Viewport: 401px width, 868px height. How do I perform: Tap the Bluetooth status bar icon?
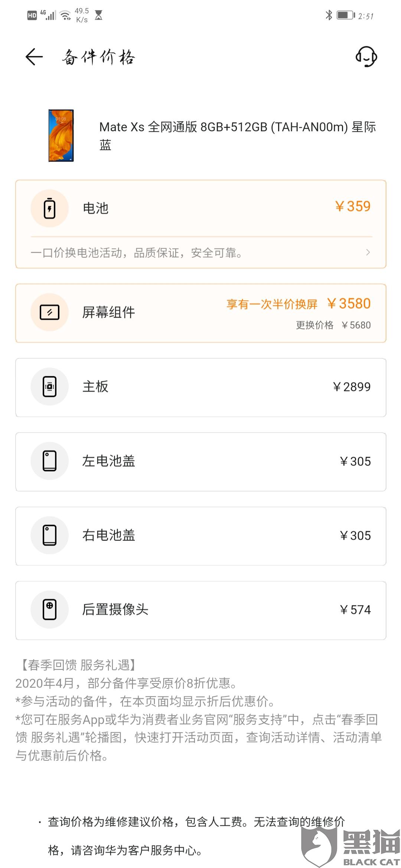point(329,15)
